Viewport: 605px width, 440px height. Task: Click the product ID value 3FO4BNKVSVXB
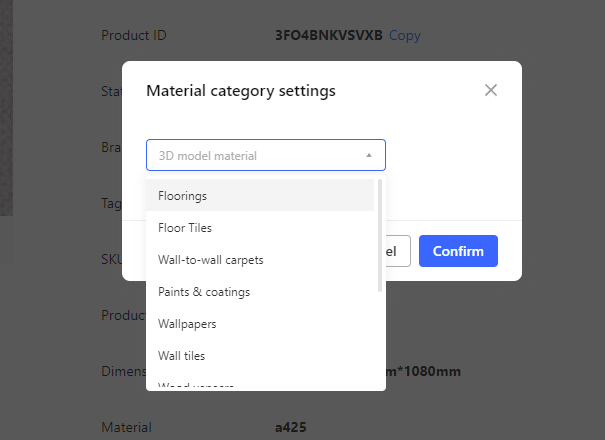coord(329,35)
